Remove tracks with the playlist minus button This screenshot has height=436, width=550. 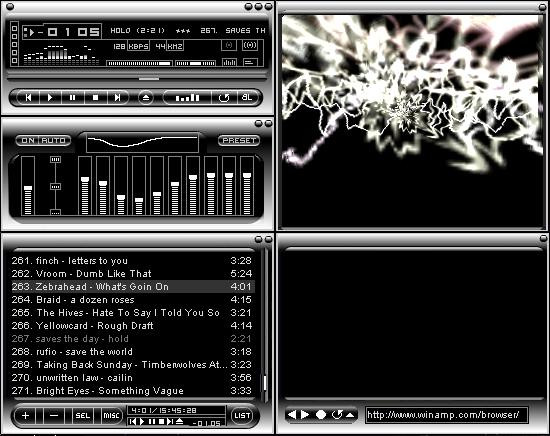pos(54,416)
